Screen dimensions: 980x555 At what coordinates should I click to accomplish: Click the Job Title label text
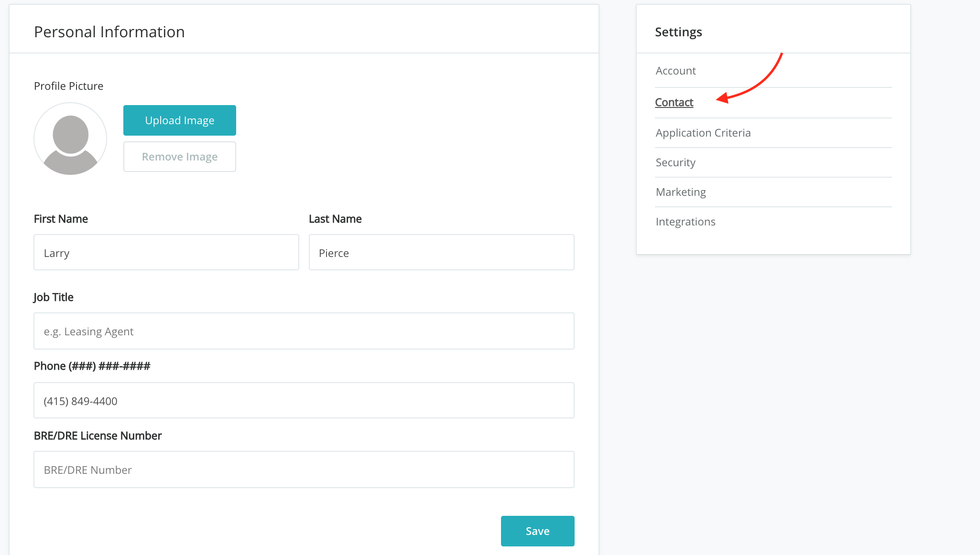pos(53,297)
